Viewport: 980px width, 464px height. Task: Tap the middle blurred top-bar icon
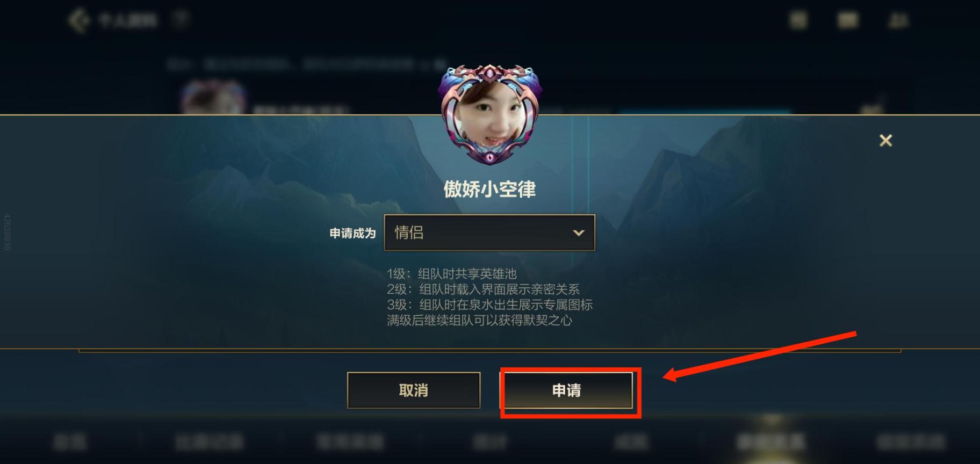(848, 20)
